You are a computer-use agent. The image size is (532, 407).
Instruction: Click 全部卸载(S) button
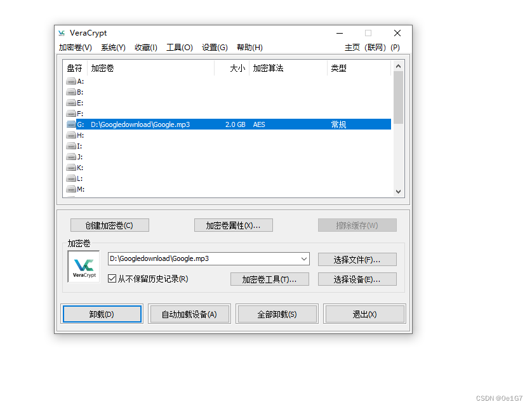277,314
